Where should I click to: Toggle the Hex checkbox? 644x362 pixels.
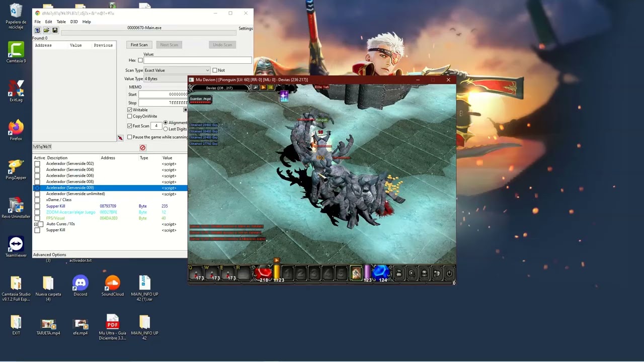(140, 60)
